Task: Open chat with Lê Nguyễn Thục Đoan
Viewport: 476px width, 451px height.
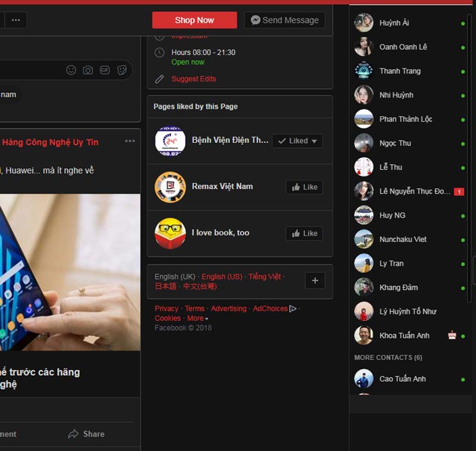Action: [x=414, y=191]
